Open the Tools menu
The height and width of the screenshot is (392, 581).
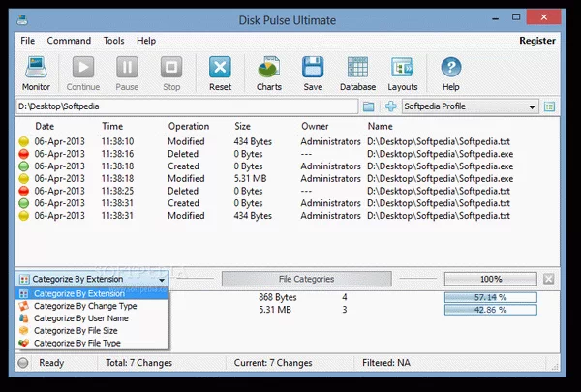[113, 41]
